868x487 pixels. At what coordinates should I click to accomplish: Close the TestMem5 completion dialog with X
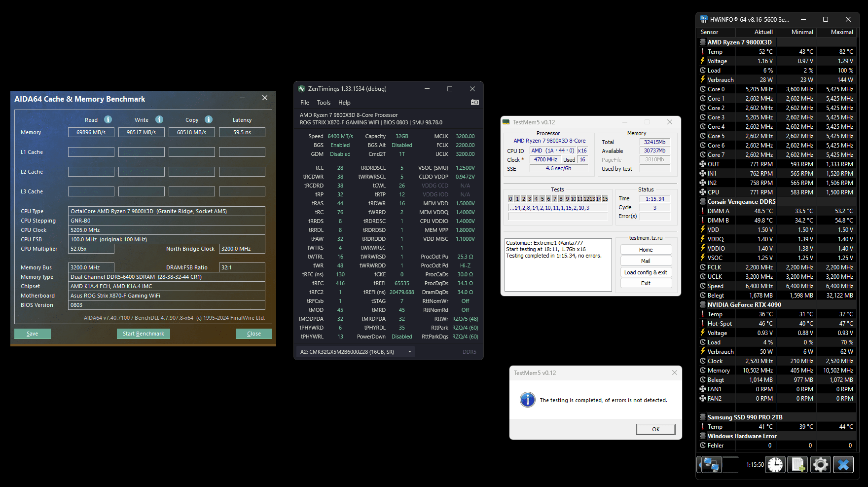click(x=674, y=373)
